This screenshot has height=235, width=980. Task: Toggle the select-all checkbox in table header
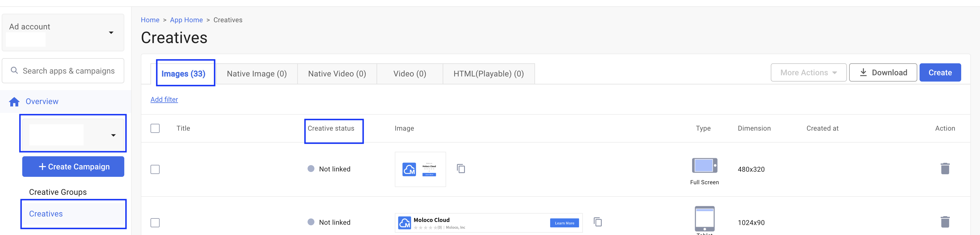point(155,128)
